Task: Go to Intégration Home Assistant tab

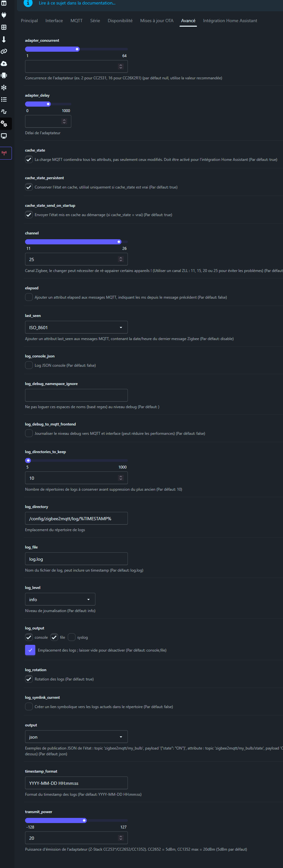Action: [x=230, y=21]
